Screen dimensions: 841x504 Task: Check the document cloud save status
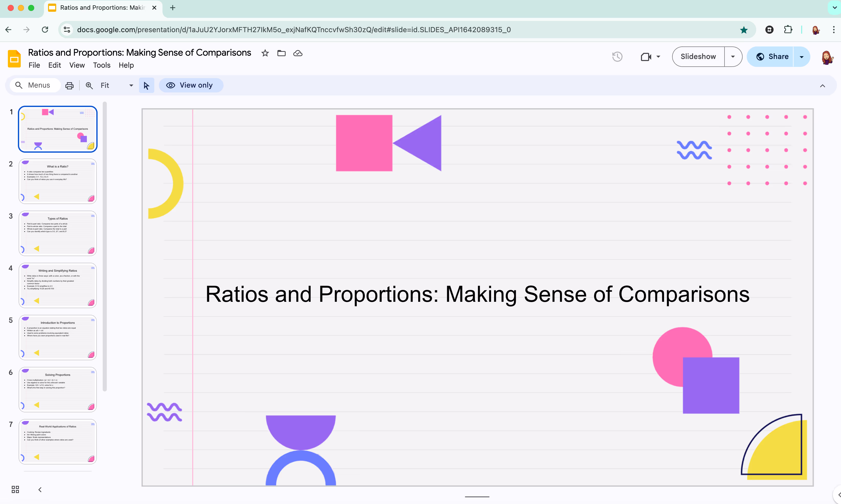click(297, 53)
